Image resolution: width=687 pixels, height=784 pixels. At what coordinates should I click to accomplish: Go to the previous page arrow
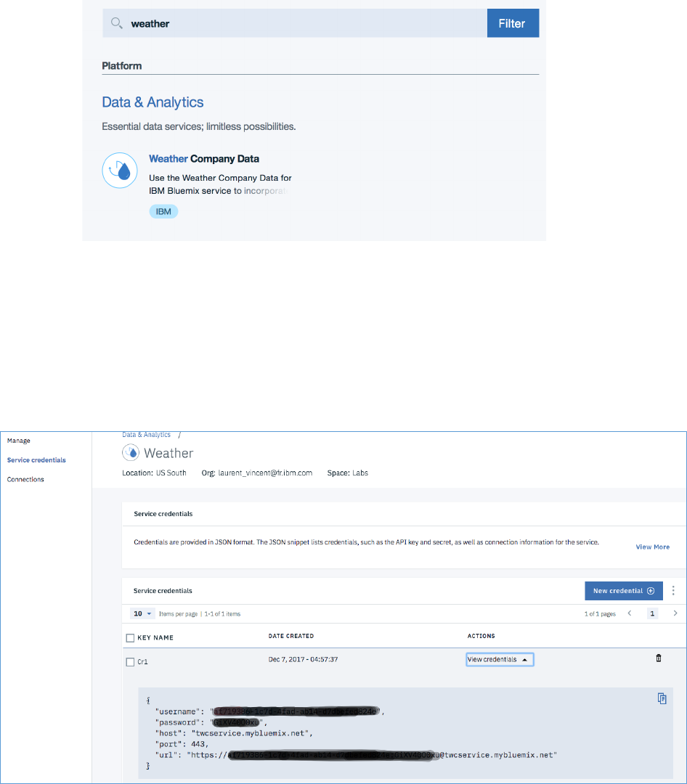pos(630,613)
